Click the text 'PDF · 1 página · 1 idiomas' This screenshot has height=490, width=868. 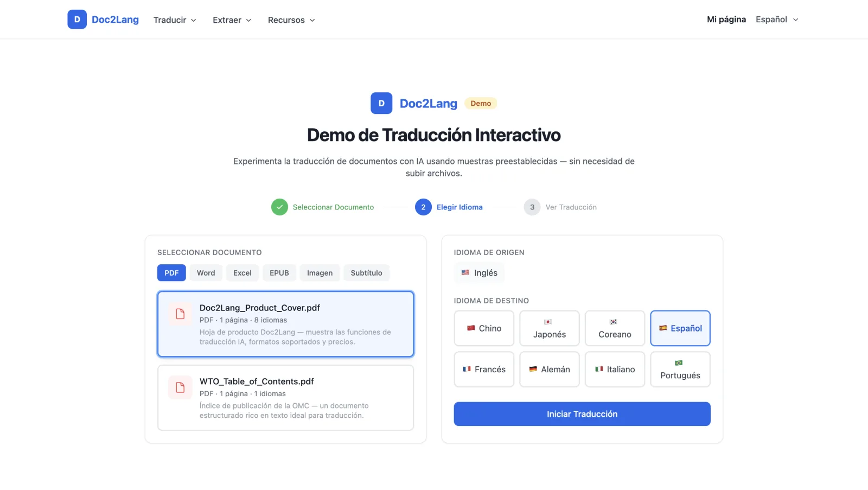(x=242, y=394)
